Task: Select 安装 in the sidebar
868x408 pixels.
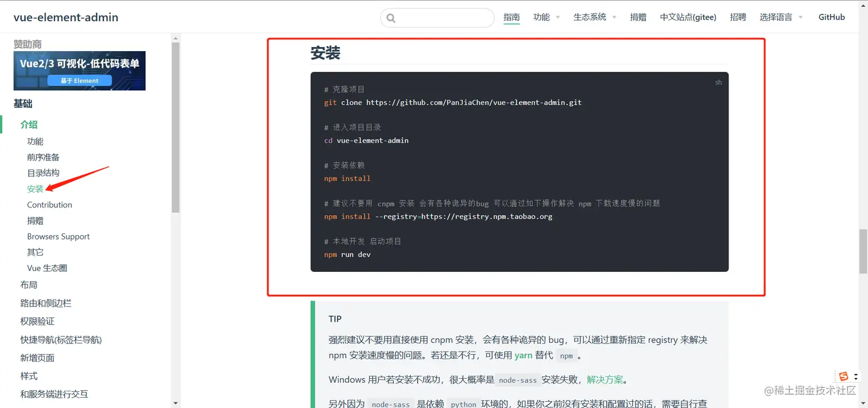Action: pyautogui.click(x=35, y=188)
